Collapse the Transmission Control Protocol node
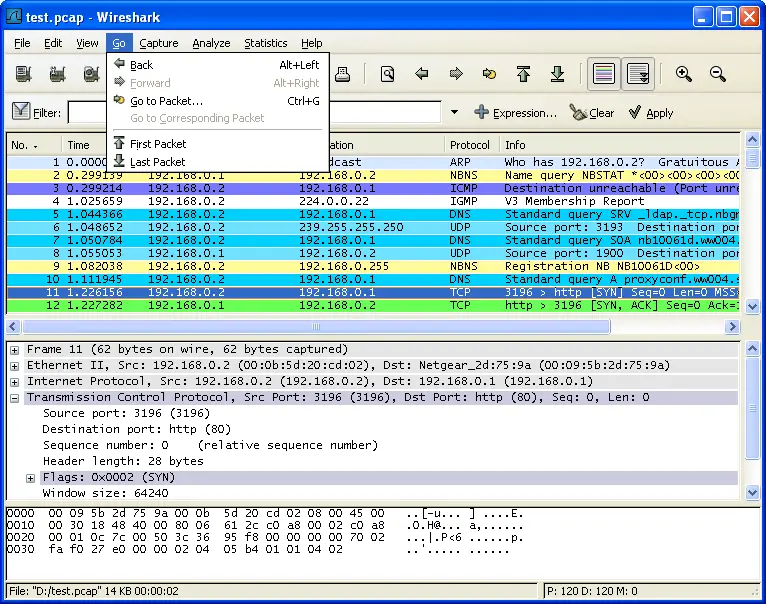The height and width of the screenshot is (604, 766). click(15, 398)
